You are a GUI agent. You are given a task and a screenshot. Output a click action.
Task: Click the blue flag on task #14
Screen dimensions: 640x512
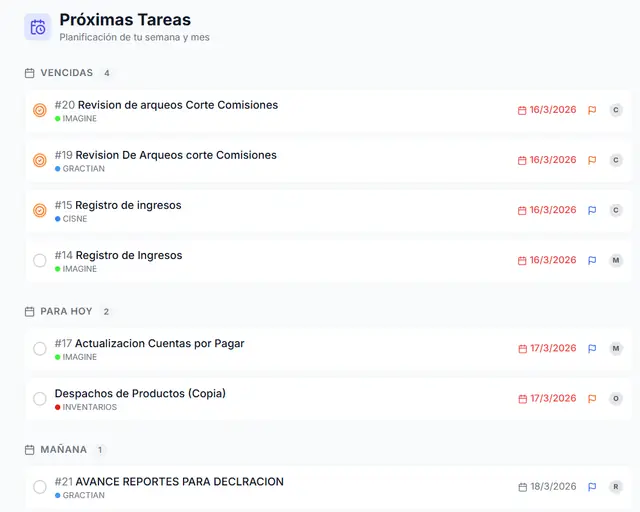click(x=592, y=260)
